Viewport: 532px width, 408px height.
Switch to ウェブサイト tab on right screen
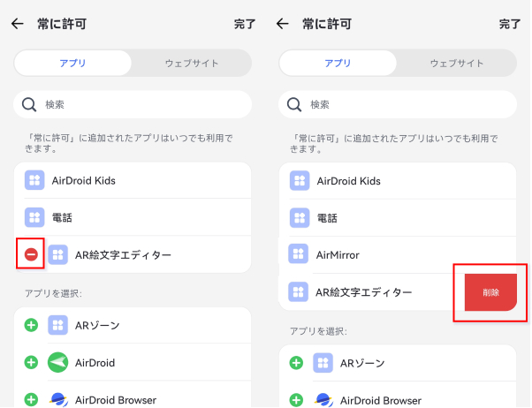[456, 64]
